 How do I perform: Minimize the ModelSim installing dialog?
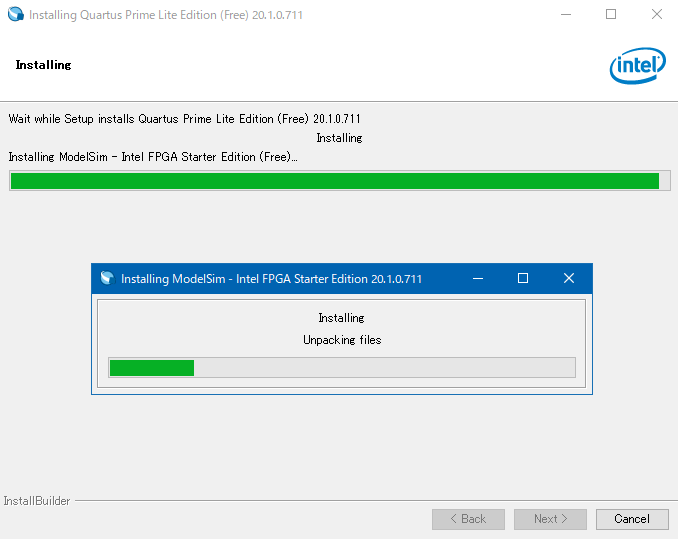click(479, 278)
